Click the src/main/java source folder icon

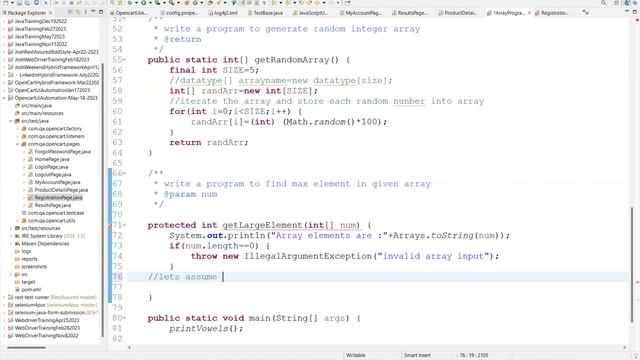pos(17,106)
